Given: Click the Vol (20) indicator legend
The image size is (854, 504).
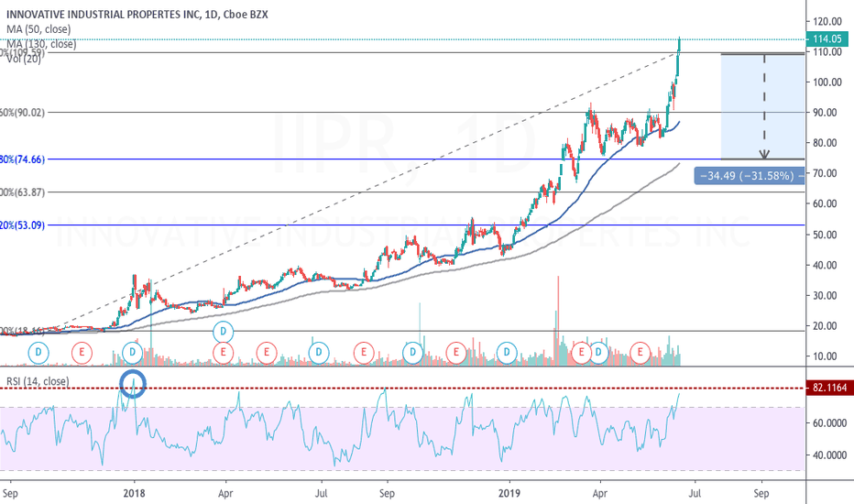Looking at the screenshot, I should 24,59.
